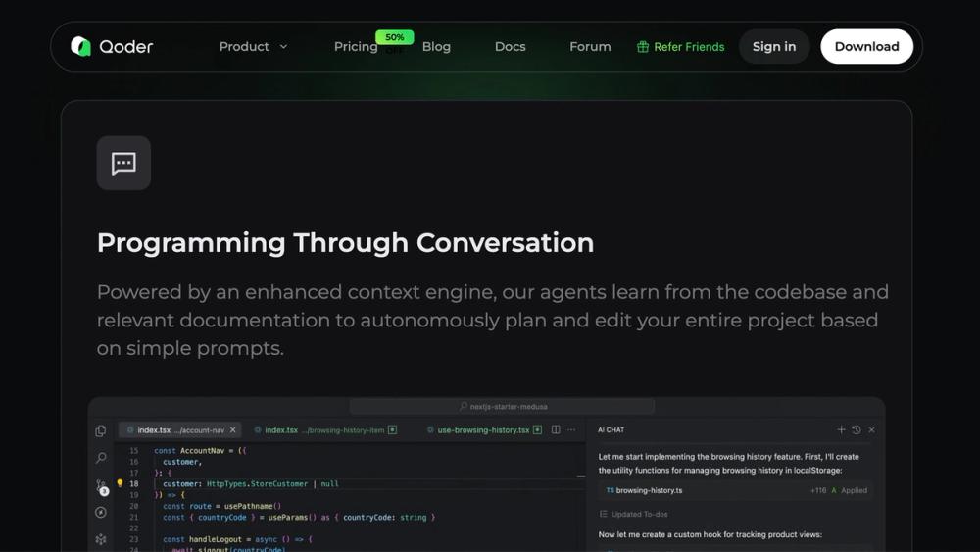
Task: Switch to the index.tsx browsing-history-item tab
Action: coord(324,430)
